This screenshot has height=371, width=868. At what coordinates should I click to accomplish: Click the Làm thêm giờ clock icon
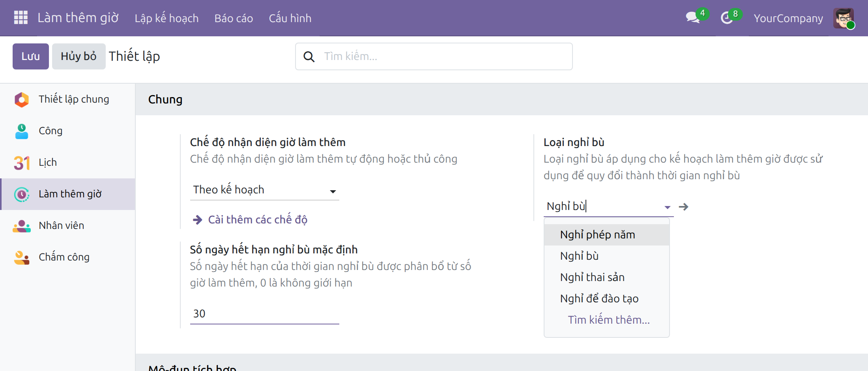point(22,194)
